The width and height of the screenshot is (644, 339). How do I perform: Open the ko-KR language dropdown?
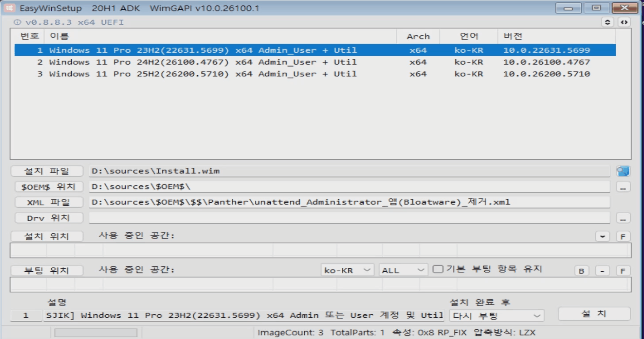[347, 270]
